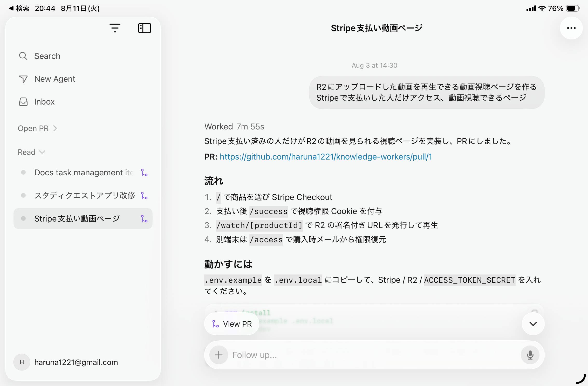This screenshot has width=588, height=386.
Task: Start voice input with the microphone
Action: pos(530,355)
